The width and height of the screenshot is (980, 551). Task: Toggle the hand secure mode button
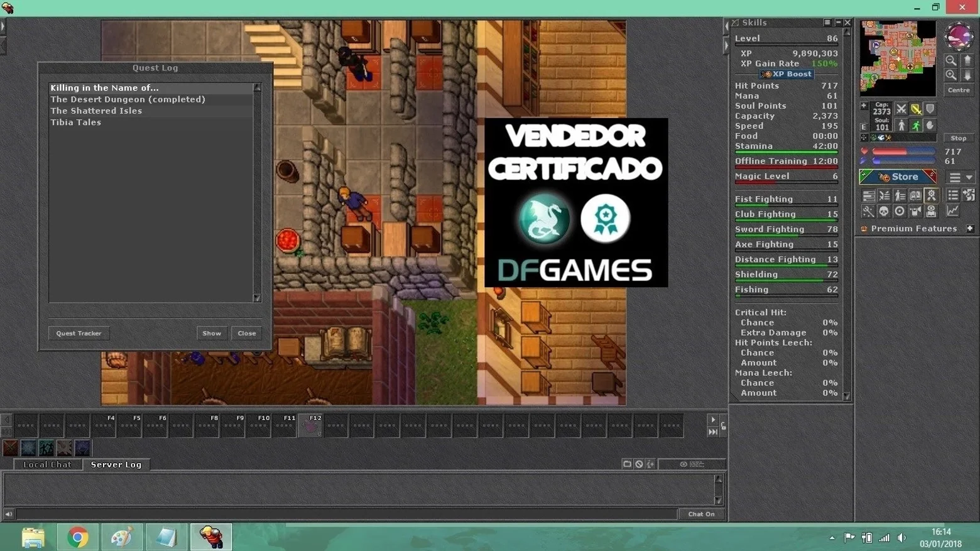[930, 126]
